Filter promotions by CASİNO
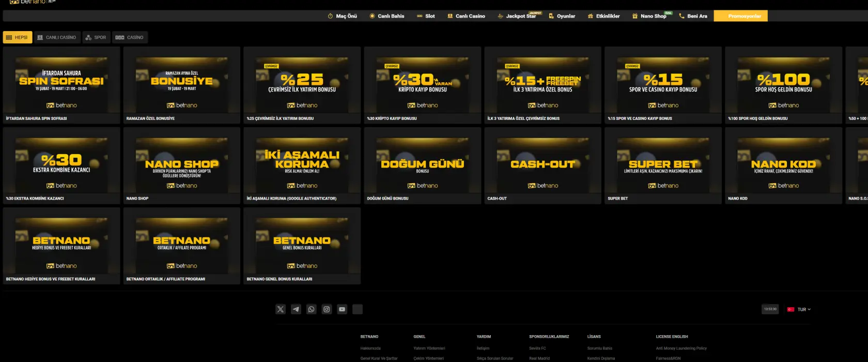The height and width of the screenshot is (362, 868). pos(130,37)
